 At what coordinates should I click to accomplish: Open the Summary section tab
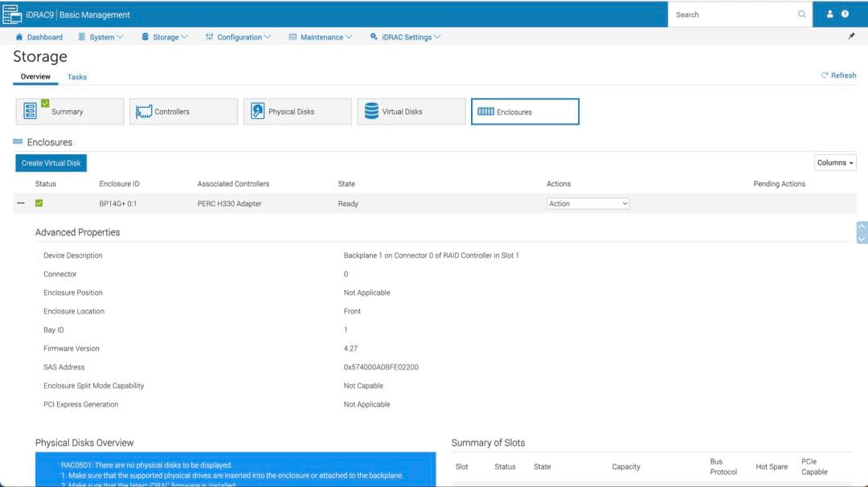click(x=70, y=111)
